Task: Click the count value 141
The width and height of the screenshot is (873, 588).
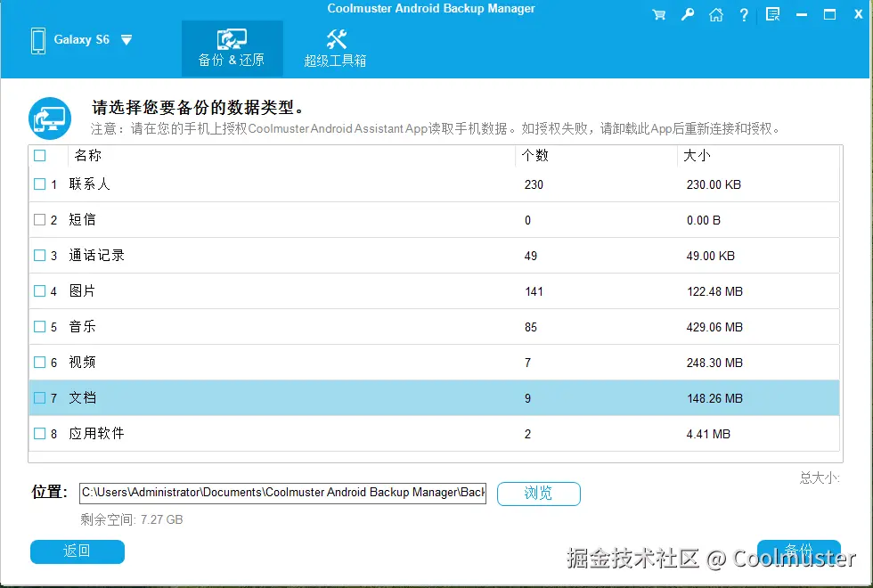Action: 534,292
